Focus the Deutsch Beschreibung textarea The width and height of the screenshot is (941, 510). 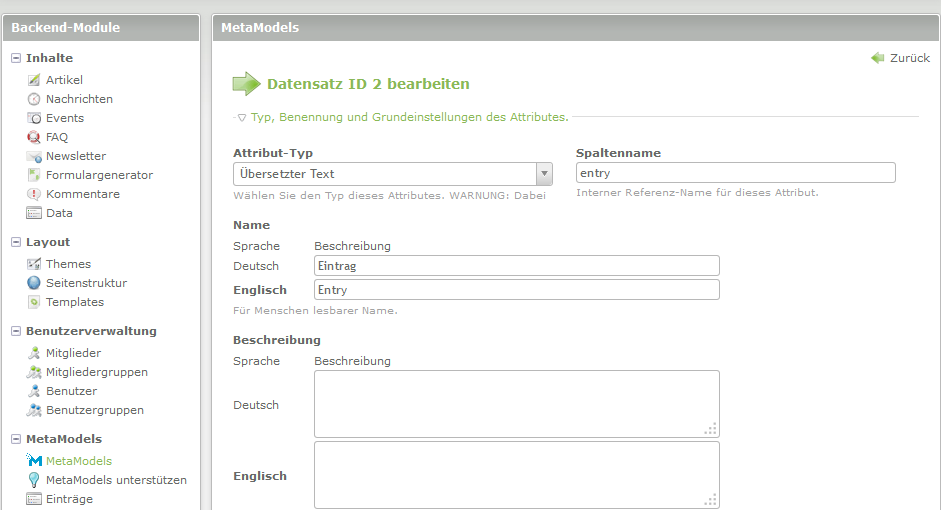click(x=516, y=404)
